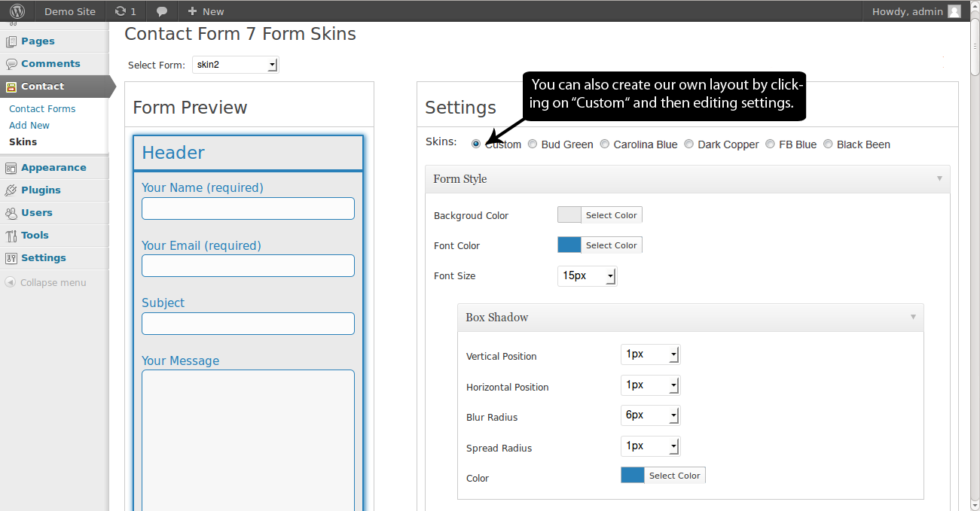Select the Black Been skin
The height and width of the screenshot is (511, 980).
point(828,144)
